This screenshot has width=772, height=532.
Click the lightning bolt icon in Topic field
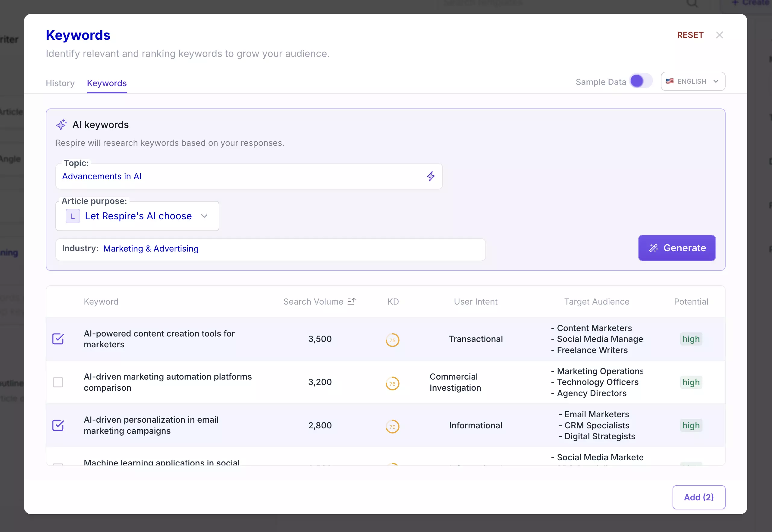431,176
